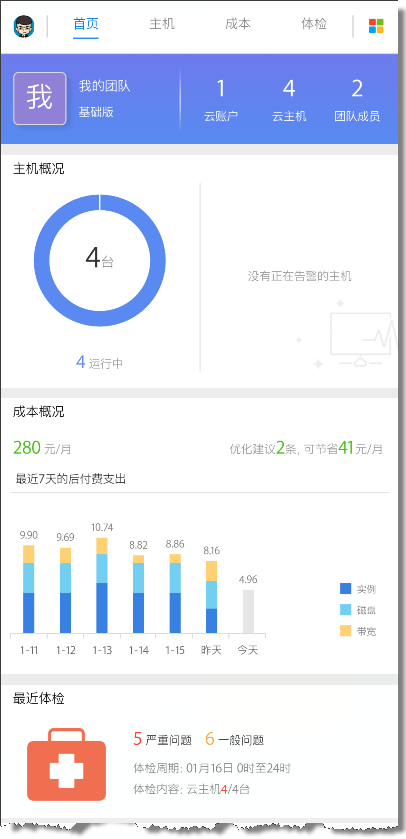Click the 4台 donut chart ring
The width and height of the screenshot is (406, 839).
pos(99,260)
